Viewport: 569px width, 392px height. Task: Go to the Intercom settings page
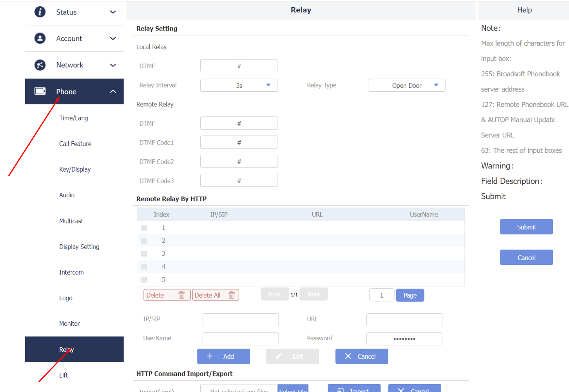[71, 272]
